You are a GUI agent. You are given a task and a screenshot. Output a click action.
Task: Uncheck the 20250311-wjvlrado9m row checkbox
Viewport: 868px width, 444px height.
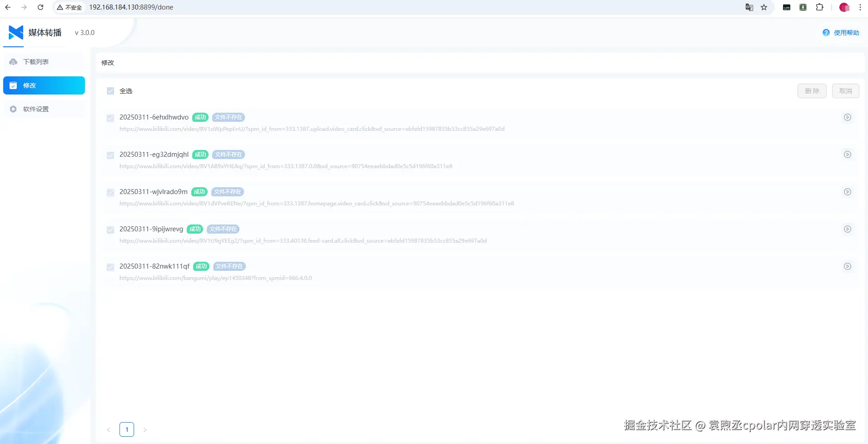110,193
